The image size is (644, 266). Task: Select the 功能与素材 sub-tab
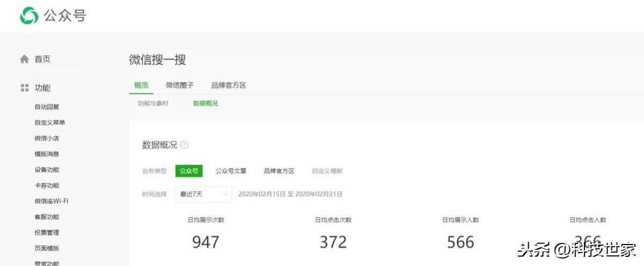pyautogui.click(x=153, y=104)
